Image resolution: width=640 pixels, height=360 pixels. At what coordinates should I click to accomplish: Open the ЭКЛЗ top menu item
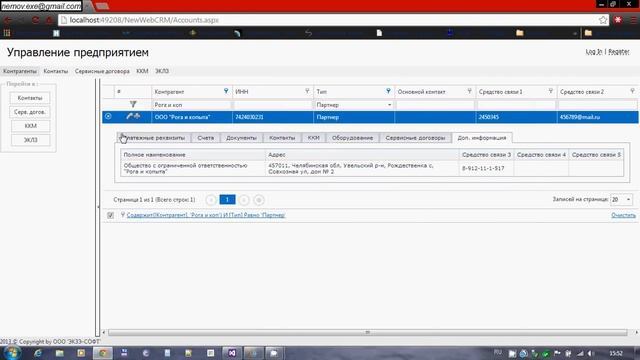click(x=162, y=71)
